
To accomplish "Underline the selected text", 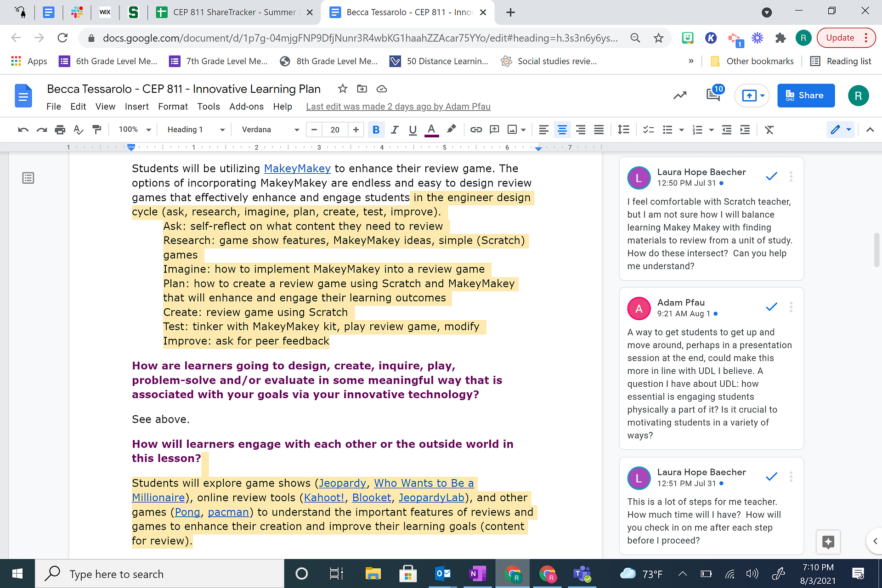I will (413, 130).
